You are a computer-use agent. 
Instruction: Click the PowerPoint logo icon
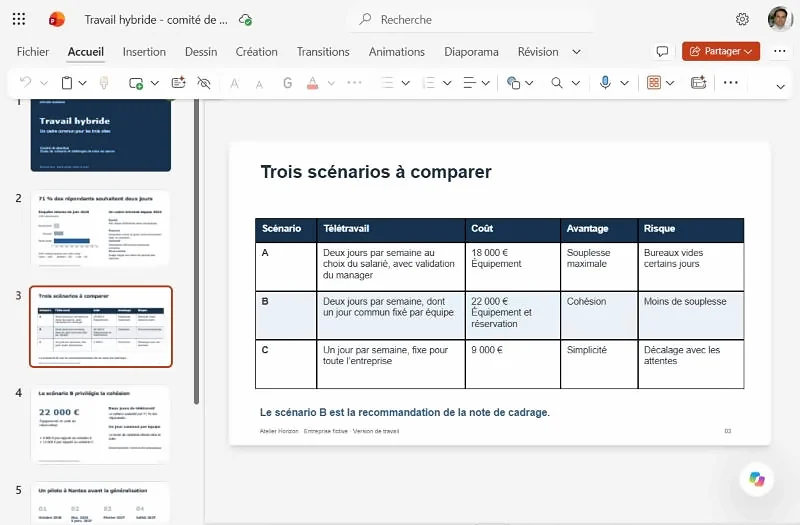pyautogui.click(x=57, y=19)
